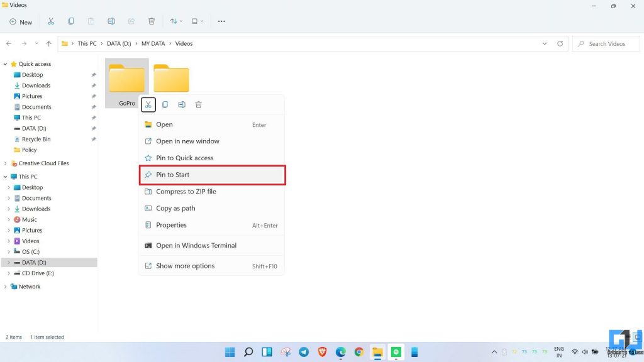The image size is (644, 362).
Task: Click the Share icon in the toolbar
Action: coord(131,21)
